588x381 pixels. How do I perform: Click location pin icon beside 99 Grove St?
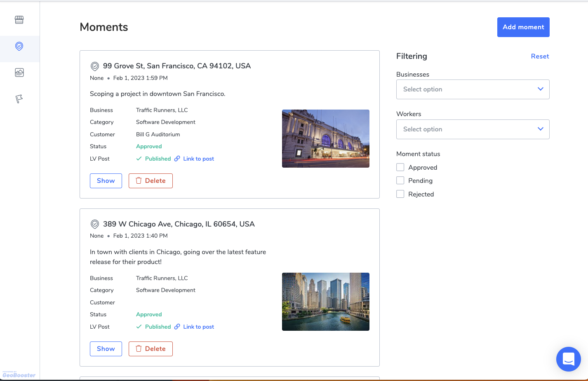pos(95,66)
